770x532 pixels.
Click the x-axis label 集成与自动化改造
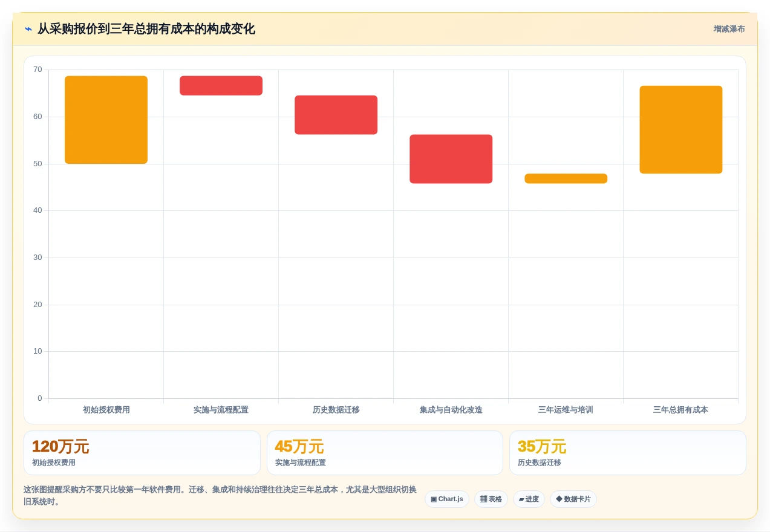click(451, 410)
